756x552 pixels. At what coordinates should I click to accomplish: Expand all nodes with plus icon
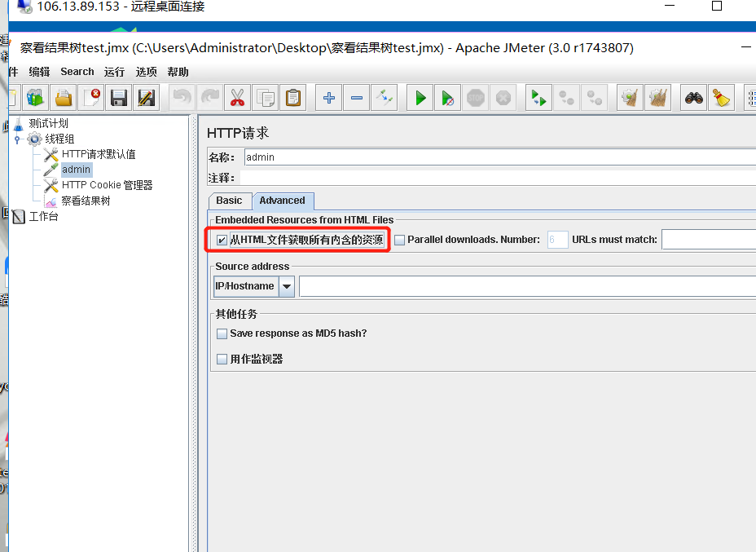click(x=329, y=98)
